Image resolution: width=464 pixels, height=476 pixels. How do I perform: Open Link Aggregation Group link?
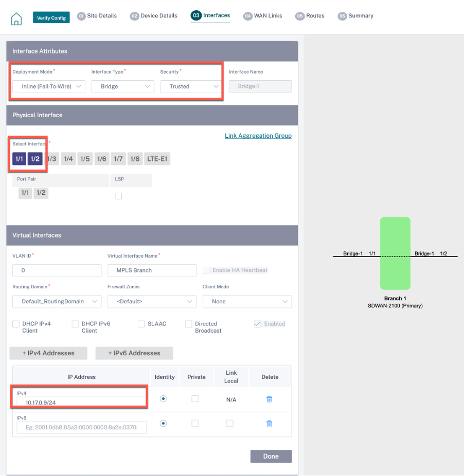(x=258, y=136)
